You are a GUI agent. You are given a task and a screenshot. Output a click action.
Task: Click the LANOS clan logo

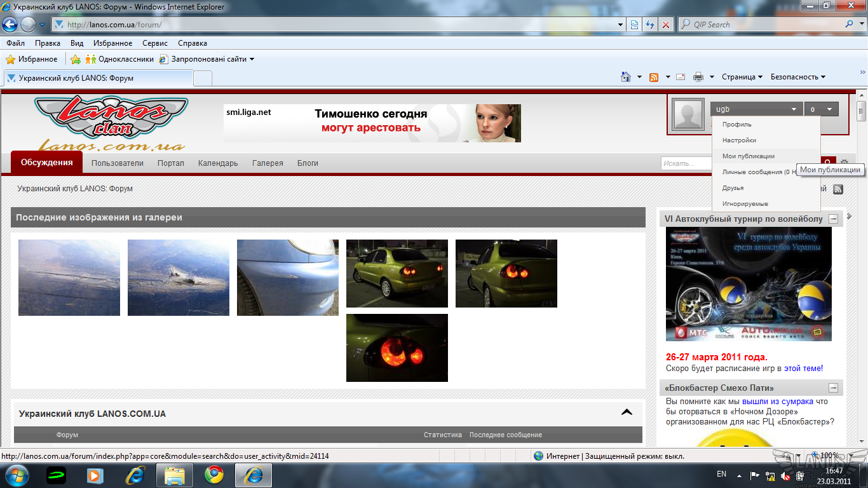(111, 123)
